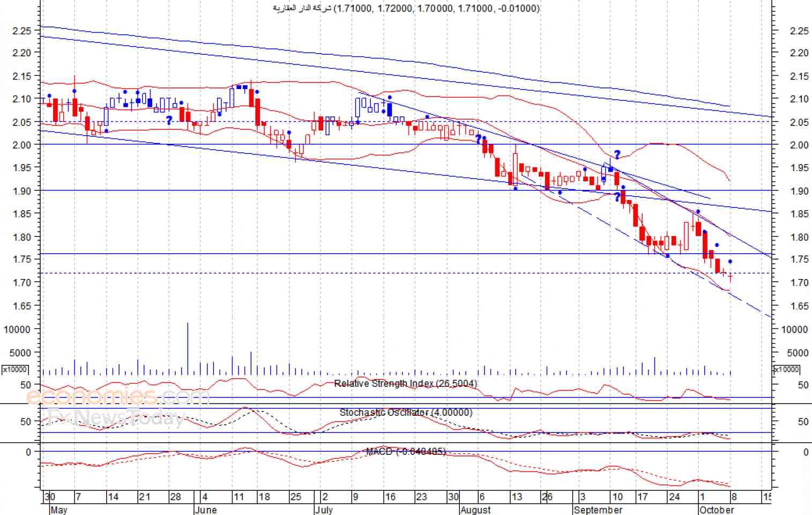This screenshot has height=515, width=812.
Task: Click date label 17 in September
Action: coord(642,497)
